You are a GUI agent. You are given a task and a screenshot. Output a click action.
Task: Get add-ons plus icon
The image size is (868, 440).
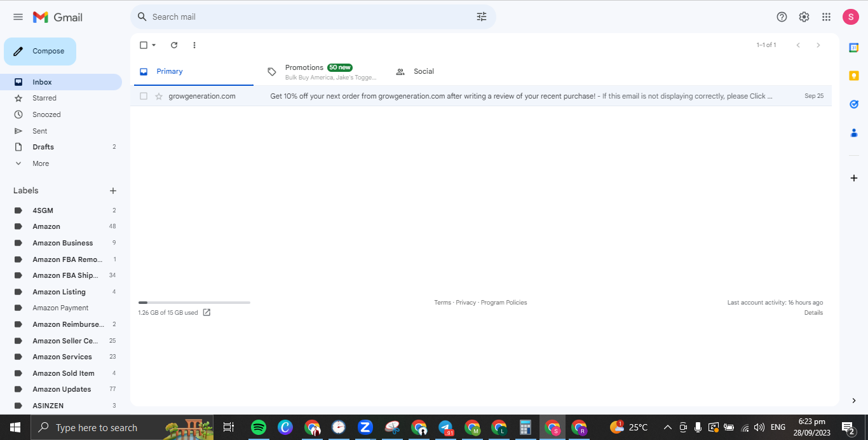point(854,178)
